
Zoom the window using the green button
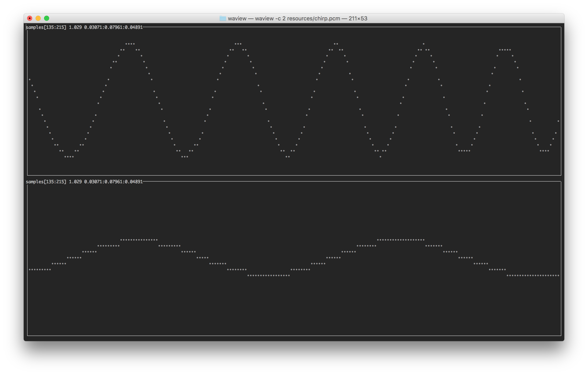tap(47, 18)
